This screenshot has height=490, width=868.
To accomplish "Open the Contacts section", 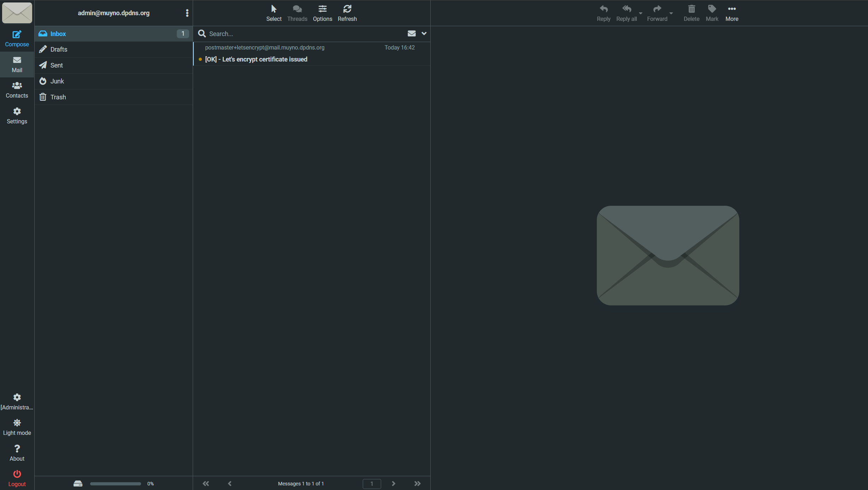I will point(17,90).
